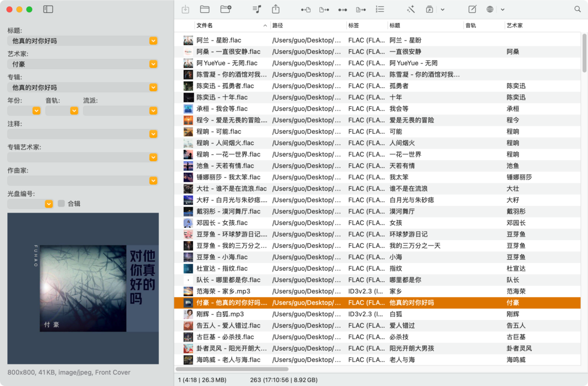Toggle the sidebar panel icon
This screenshot has height=386, width=588.
point(48,9)
